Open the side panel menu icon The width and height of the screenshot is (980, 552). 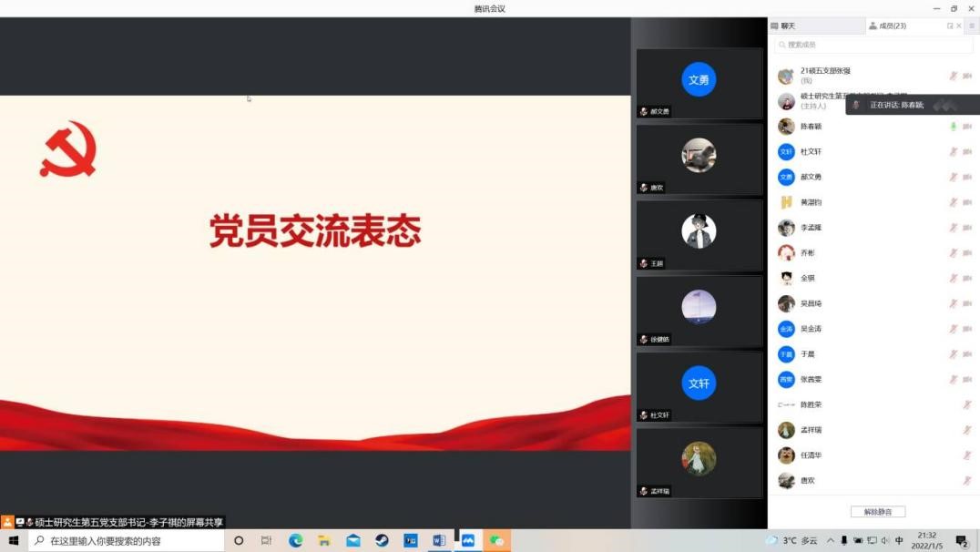click(x=971, y=26)
